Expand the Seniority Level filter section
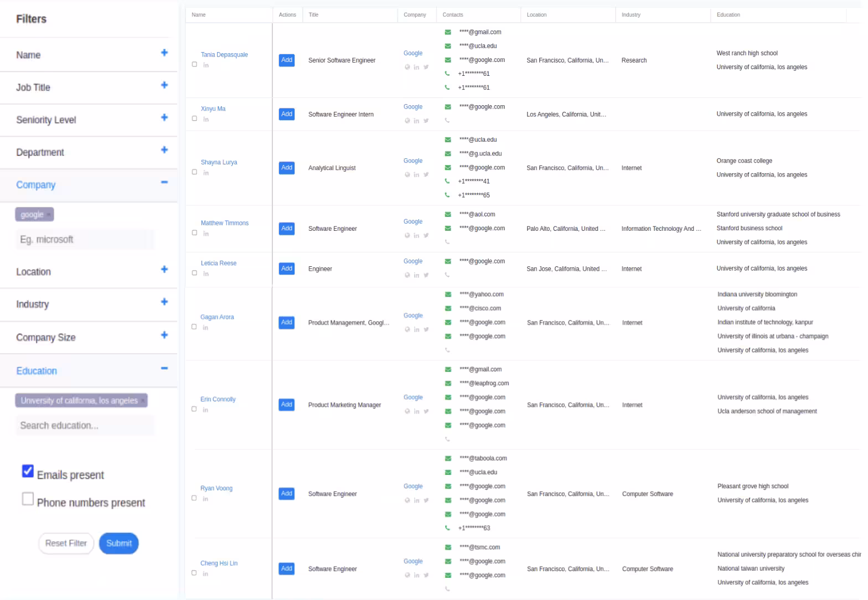This screenshot has width=868, height=600. coord(164,117)
